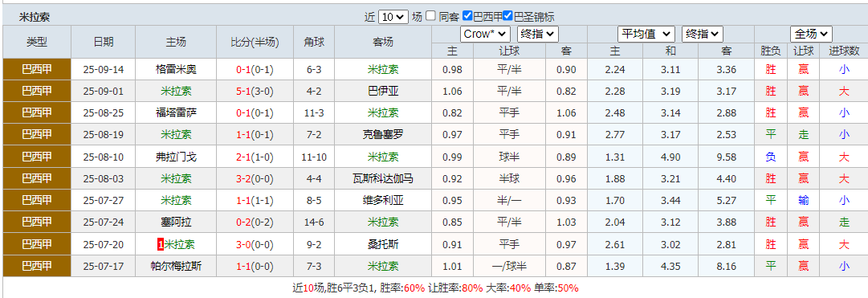Open the 0-2(0-2) score at 塞阿拉

(x=255, y=222)
